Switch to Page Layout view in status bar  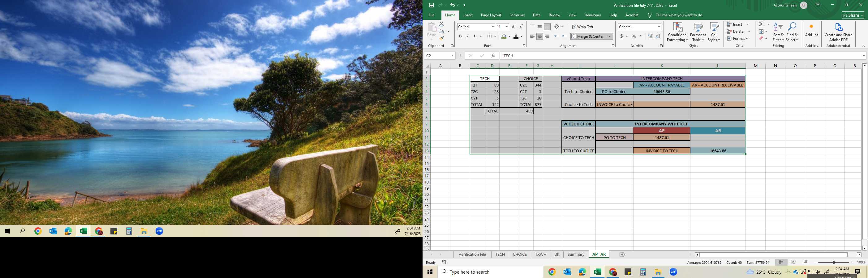[x=793, y=262]
